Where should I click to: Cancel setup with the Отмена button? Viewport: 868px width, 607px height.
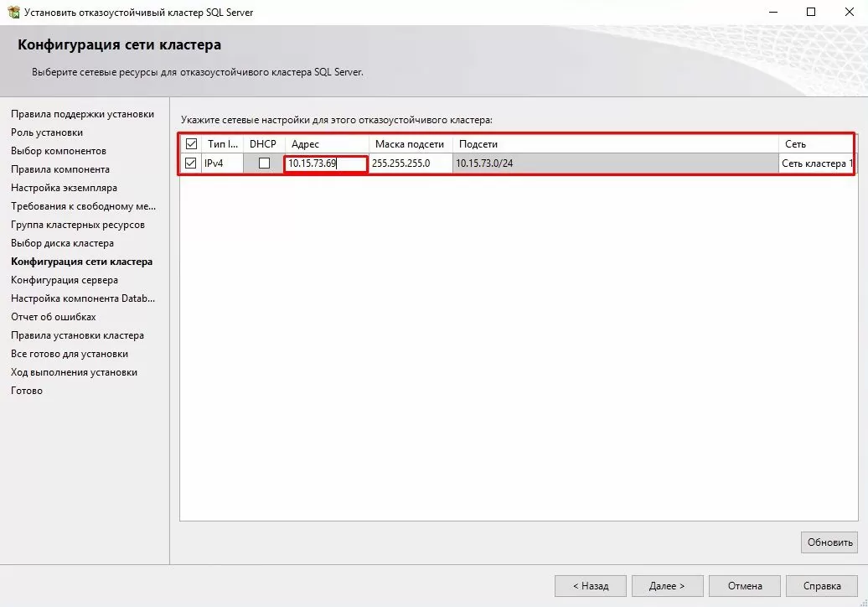pyautogui.click(x=745, y=586)
